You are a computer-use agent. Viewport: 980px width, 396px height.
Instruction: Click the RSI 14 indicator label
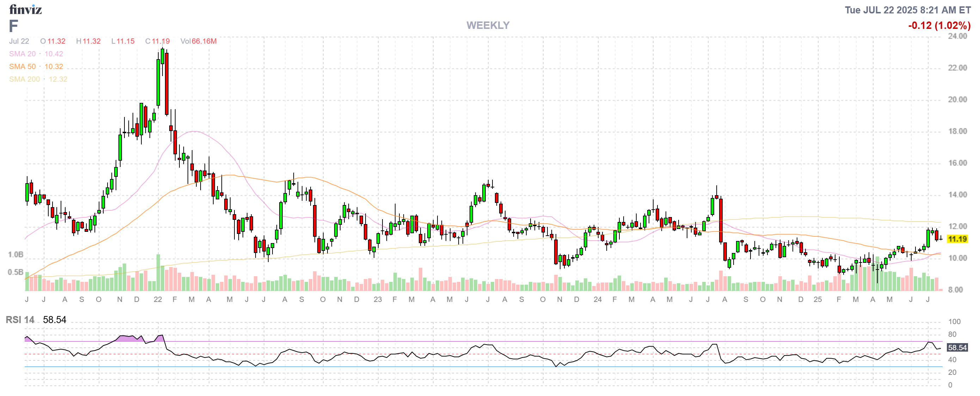[x=20, y=320]
